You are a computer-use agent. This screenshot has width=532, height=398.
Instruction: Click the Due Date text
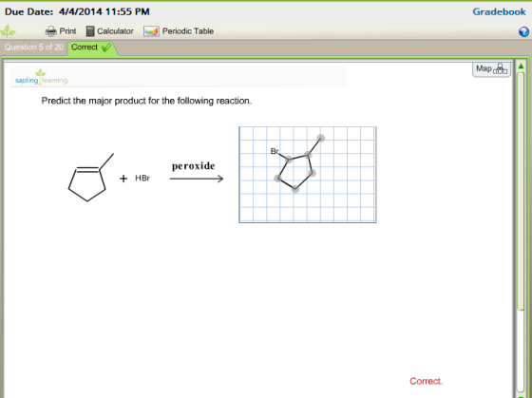pyautogui.click(x=77, y=12)
